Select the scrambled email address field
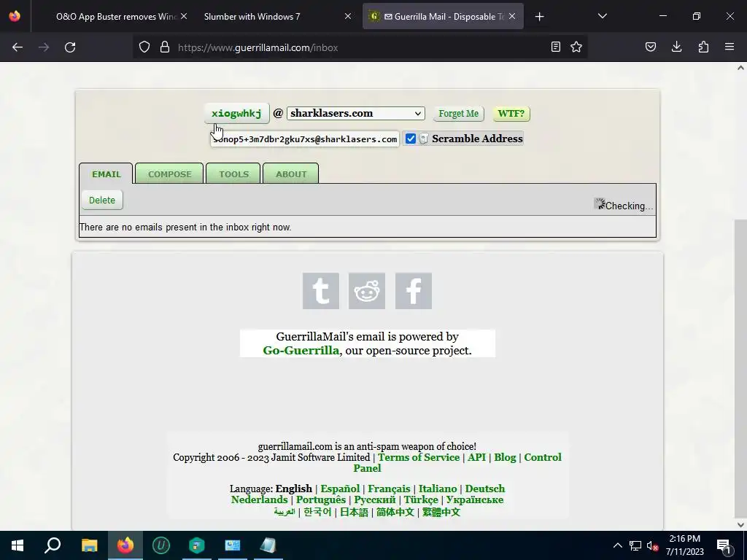Viewport: 747px width, 560px height. tap(305, 139)
